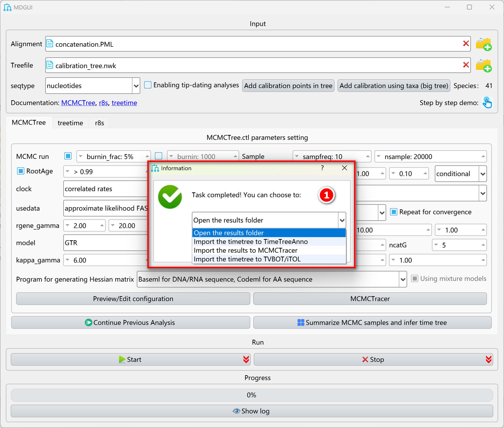Screen dimensions: 504x428
Task: Enable the burnin: 1000 checkbox
Action: (x=158, y=156)
